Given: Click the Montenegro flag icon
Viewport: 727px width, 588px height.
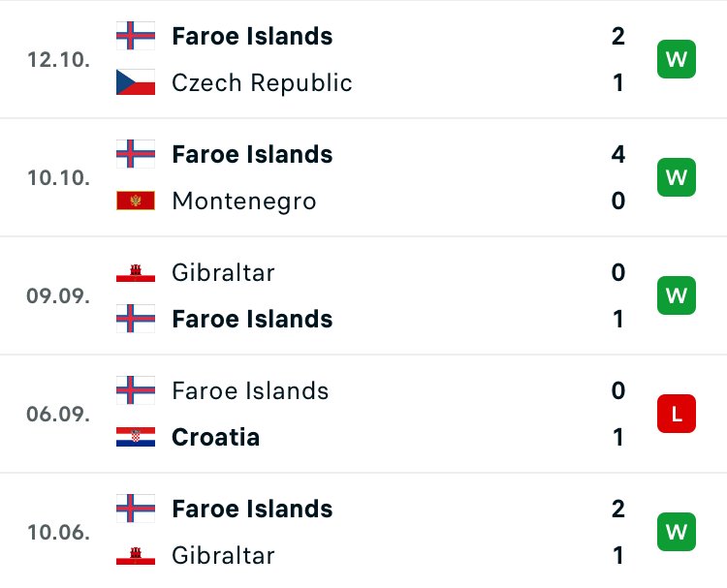Looking at the screenshot, I should [x=136, y=201].
